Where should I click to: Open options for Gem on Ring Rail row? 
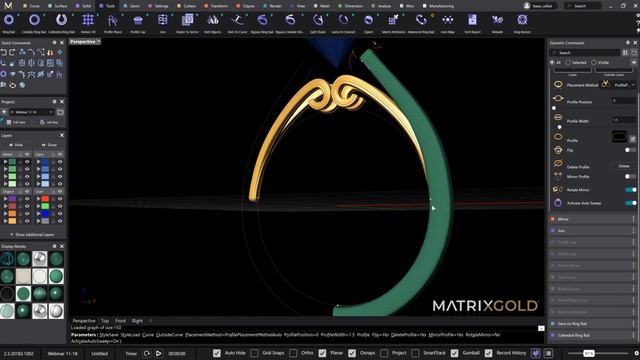click(633, 324)
